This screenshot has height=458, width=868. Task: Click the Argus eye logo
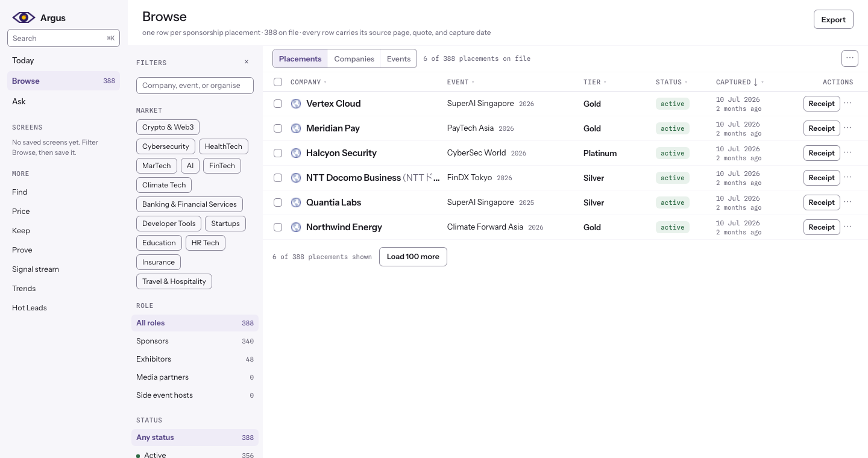[24, 17]
